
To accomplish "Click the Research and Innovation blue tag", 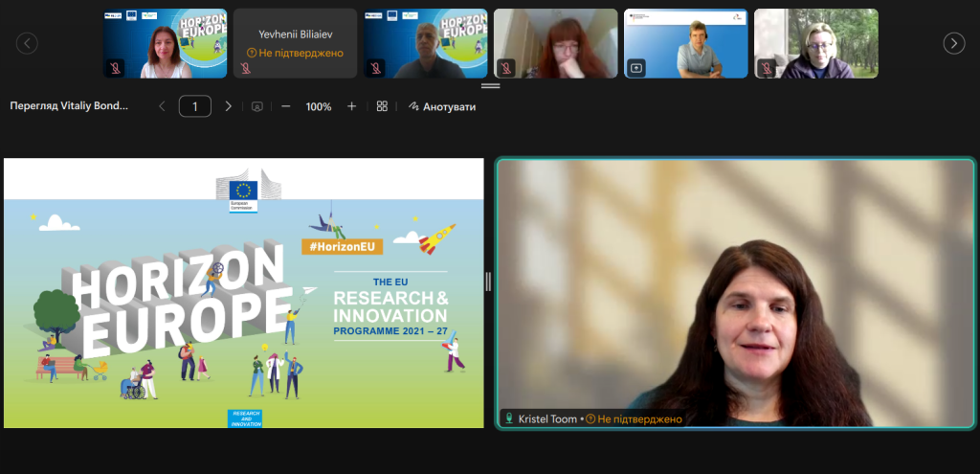I will 245,419.
